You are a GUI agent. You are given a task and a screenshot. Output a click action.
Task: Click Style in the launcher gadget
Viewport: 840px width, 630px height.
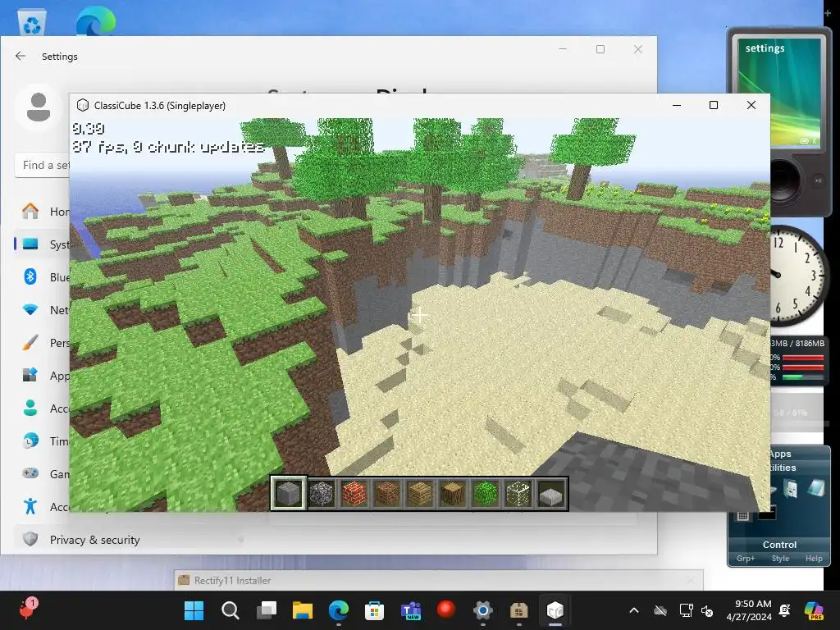780,558
